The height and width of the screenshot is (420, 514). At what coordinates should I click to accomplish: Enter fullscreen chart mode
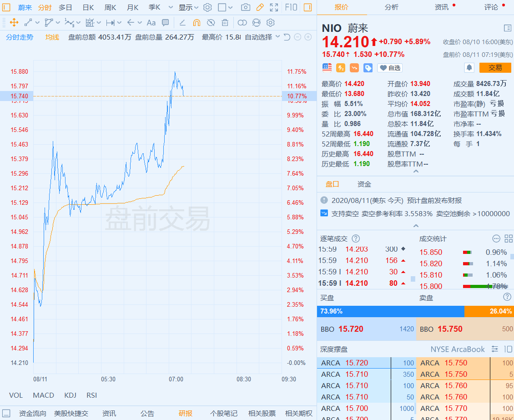(274, 7)
